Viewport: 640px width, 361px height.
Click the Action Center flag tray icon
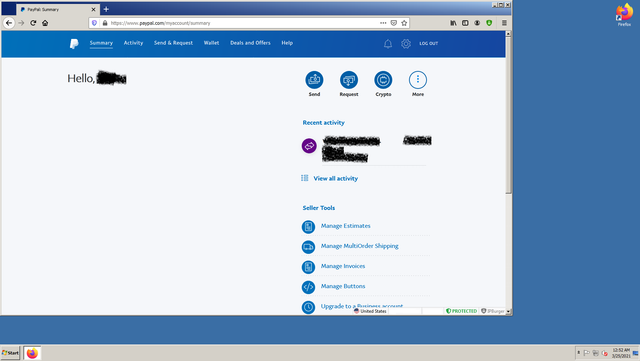tap(587, 353)
